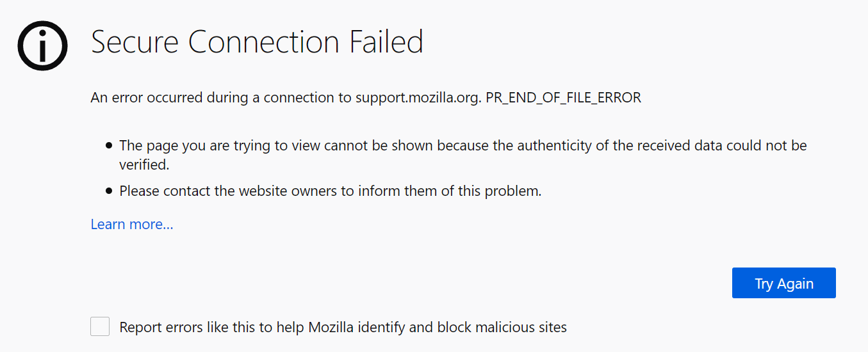The height and width of the screenshot is (352, 868).
Task: Click the word "Failed" in the heading
Action: (386, 42)
